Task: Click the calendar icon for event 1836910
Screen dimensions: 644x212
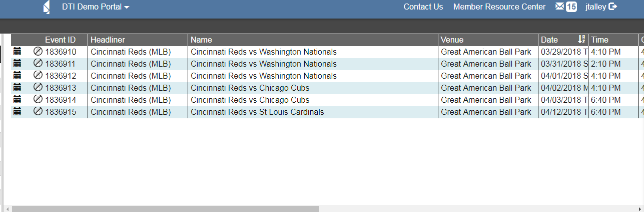Action: pos(17,51)
